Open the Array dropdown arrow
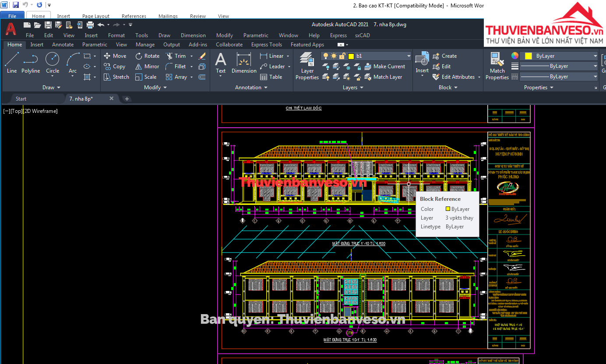The height and width of the screenshot is (364, 606). [x=191, y=77]
